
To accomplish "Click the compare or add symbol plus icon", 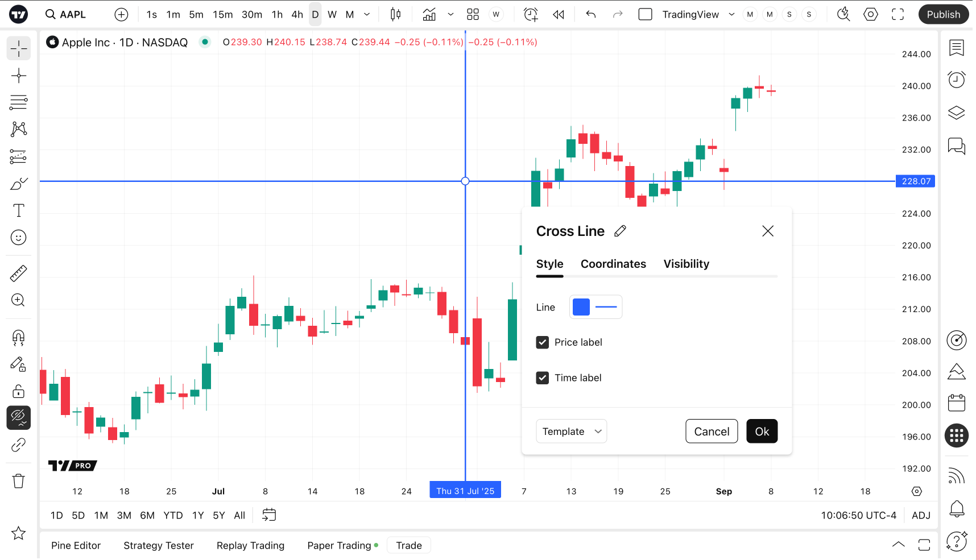I will click(x=121, y=15).
